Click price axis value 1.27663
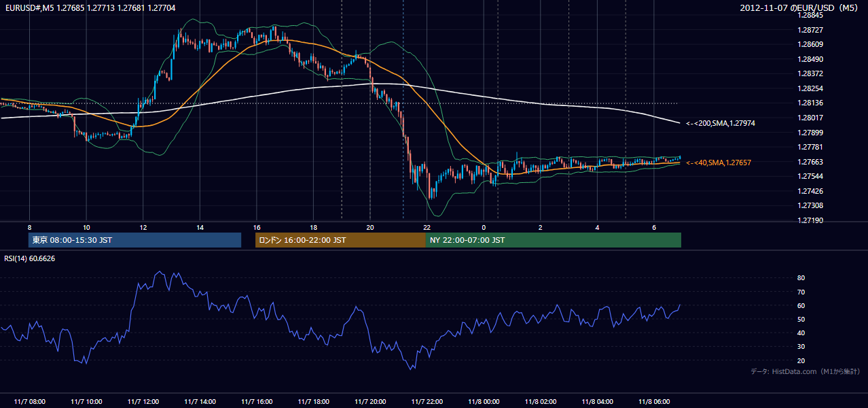This screenshot has height=408, width=868. 811,162
